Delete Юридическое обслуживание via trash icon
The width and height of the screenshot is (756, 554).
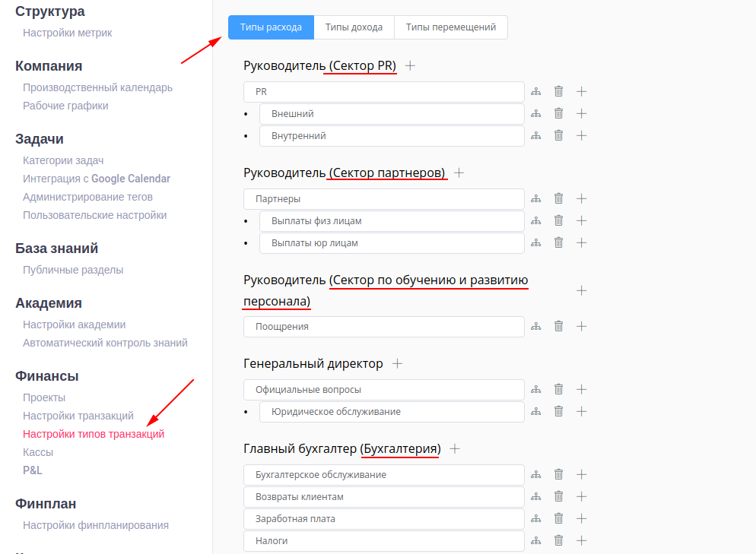[x=558, y=411]
